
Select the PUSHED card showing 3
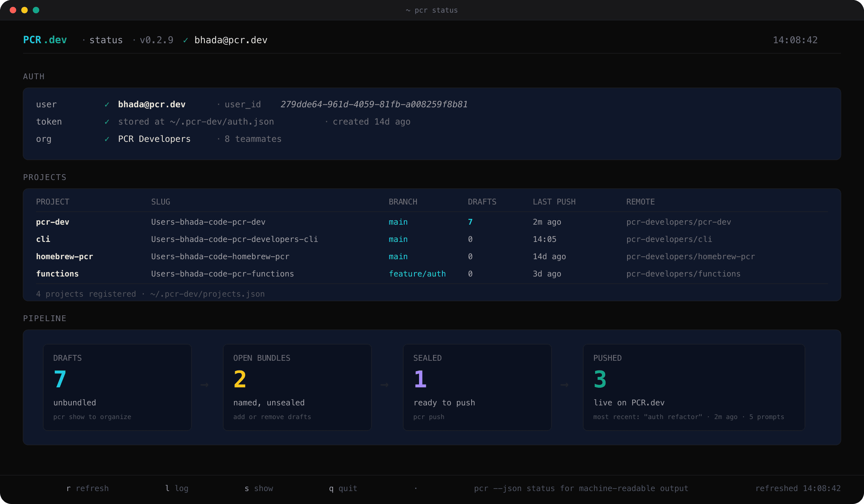pyautogui.click(x=694, y=387)
